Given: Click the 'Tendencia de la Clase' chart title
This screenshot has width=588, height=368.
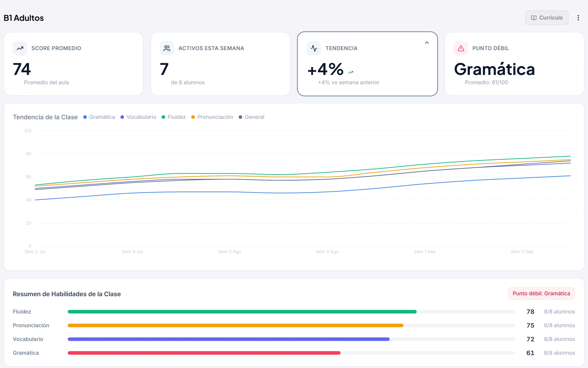Looking at the screenshot, I should point(45,117).
